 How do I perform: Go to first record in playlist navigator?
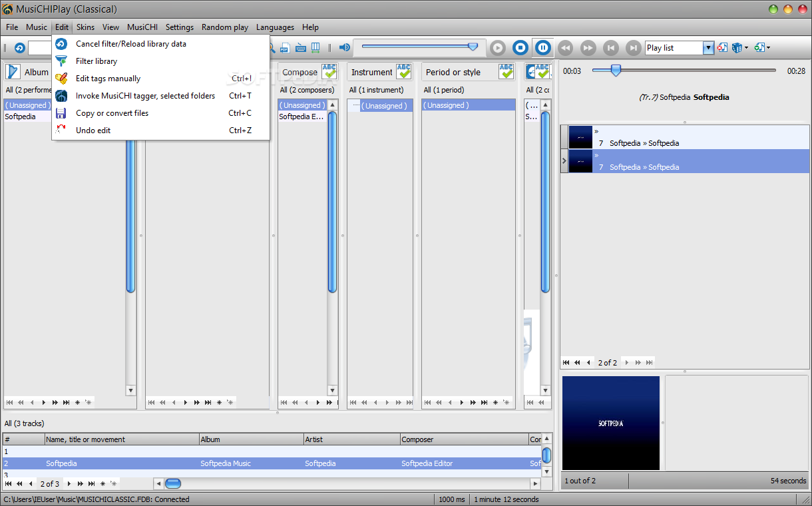click(x=566, y=363)
